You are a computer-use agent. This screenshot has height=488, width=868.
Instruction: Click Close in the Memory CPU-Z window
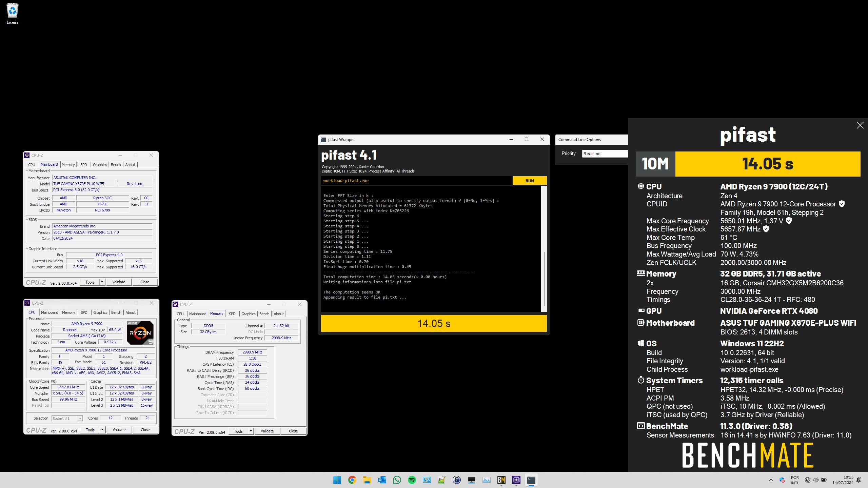293,431
